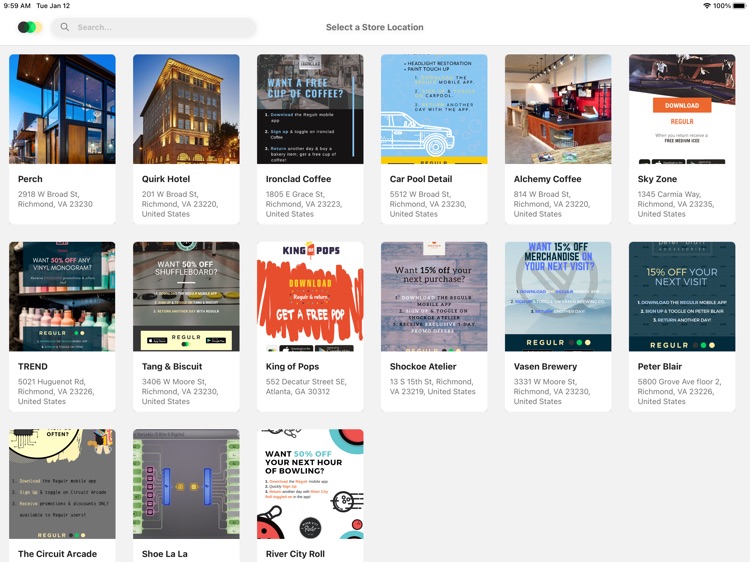This screenshot has width=750, height=562.
Task: Select the Peter Blair store title
Action: click(659, 366)
